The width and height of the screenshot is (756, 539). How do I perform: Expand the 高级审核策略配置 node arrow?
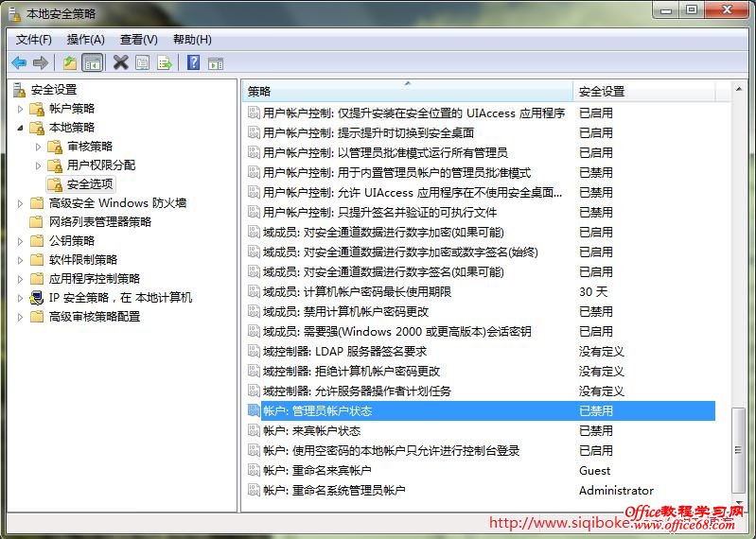(20, 317)
